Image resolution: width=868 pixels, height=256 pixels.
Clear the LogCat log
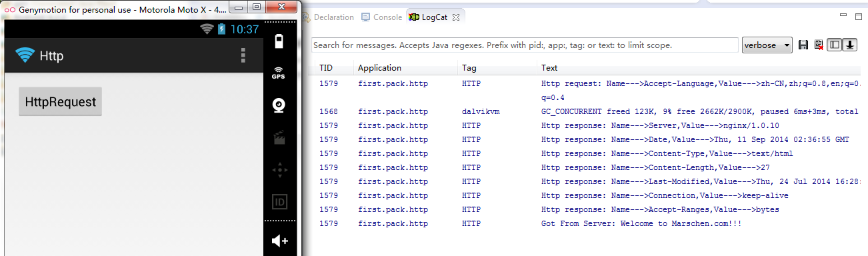[x=818, y=45]
